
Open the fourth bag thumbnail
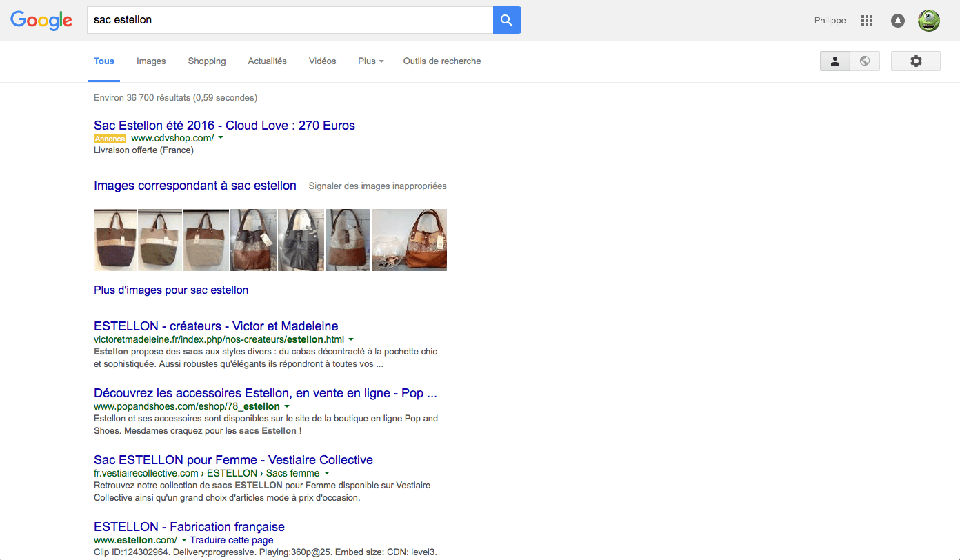point(253,240)
